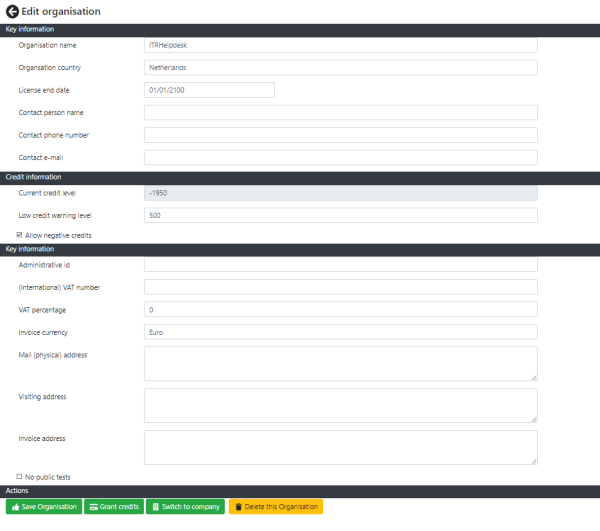Click the Invoice address textarea

(x=341, y=448)
